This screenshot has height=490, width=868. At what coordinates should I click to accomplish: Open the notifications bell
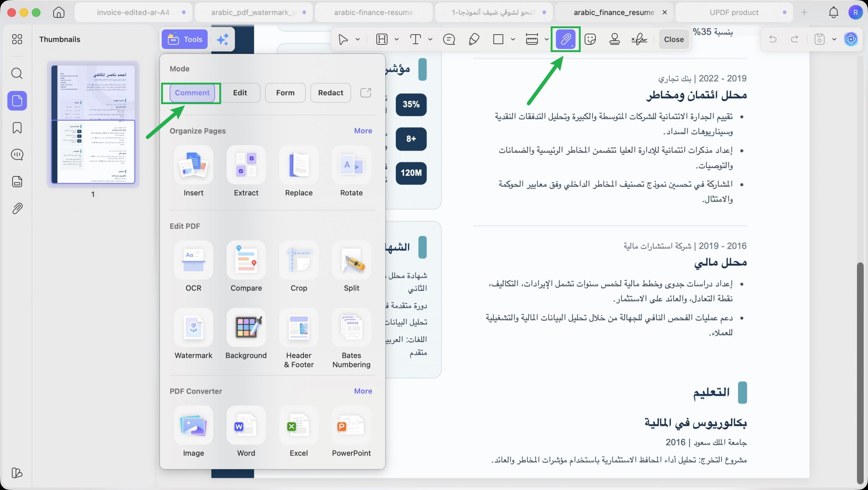pyautogui.click(x=834, y=13)
